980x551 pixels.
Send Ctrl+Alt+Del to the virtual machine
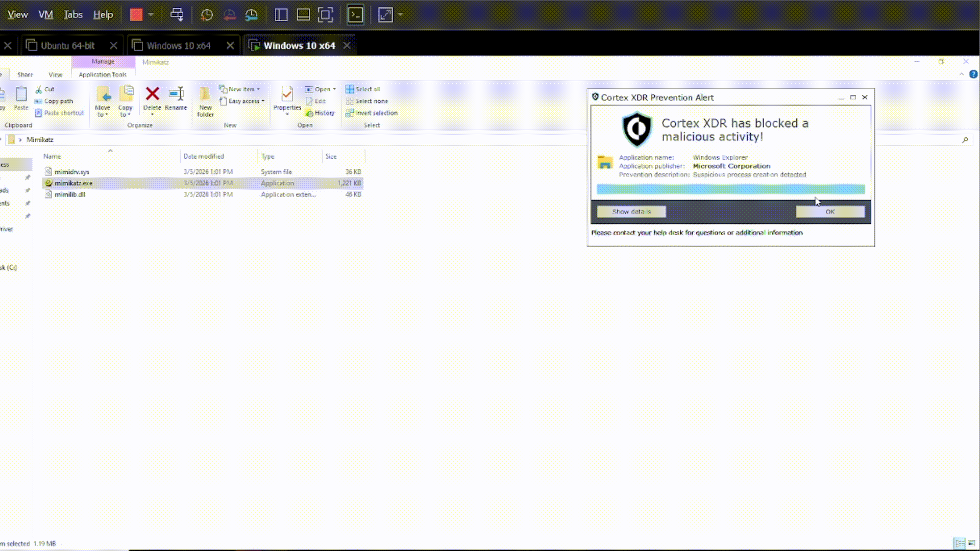177,15
